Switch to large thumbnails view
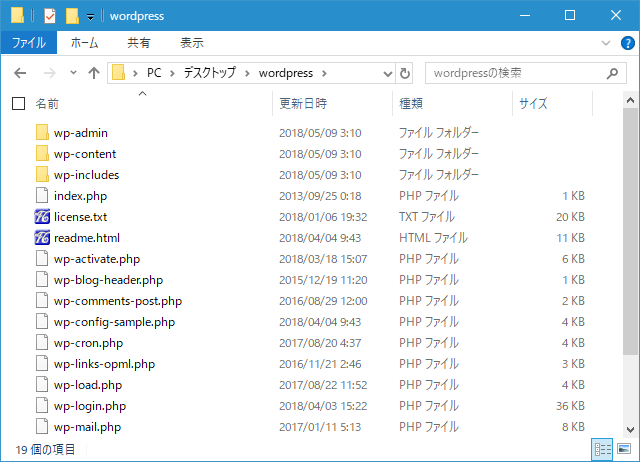Viewport: 640px width, 462px height. point(624,449)
